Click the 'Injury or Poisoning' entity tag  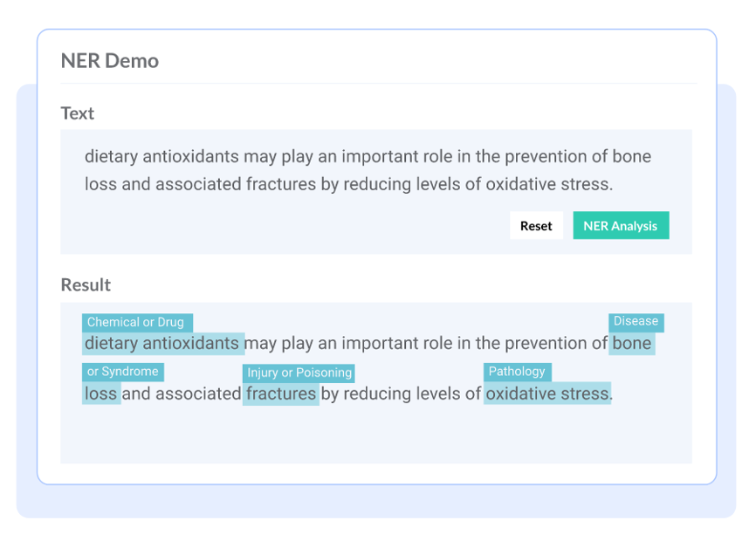pyautogui.click(x=299, y=373)
